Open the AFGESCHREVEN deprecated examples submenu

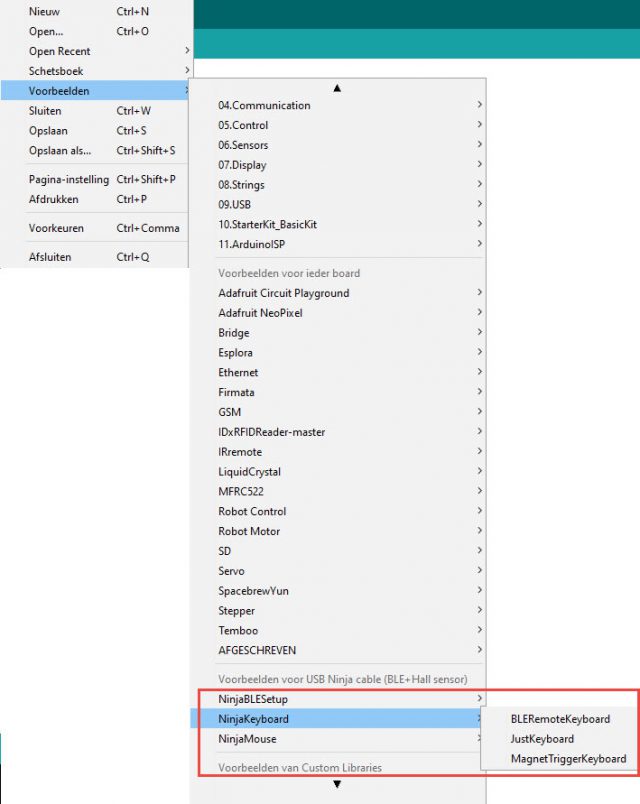pos(257,650)
